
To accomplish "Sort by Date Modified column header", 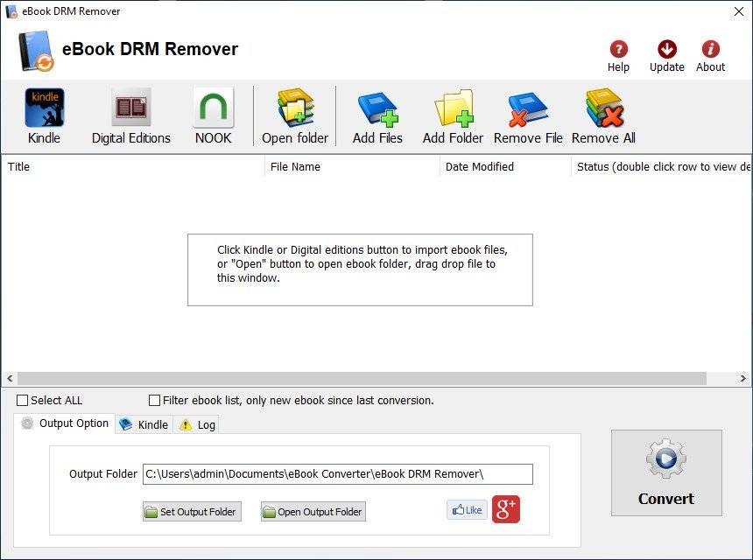I will click(x=505, y=167).
